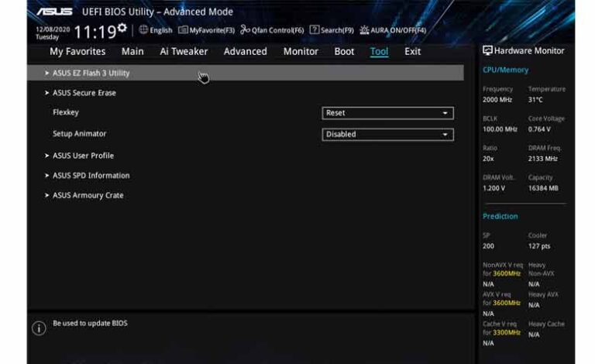Open the Ai Tweaker tab

point(184,52)
